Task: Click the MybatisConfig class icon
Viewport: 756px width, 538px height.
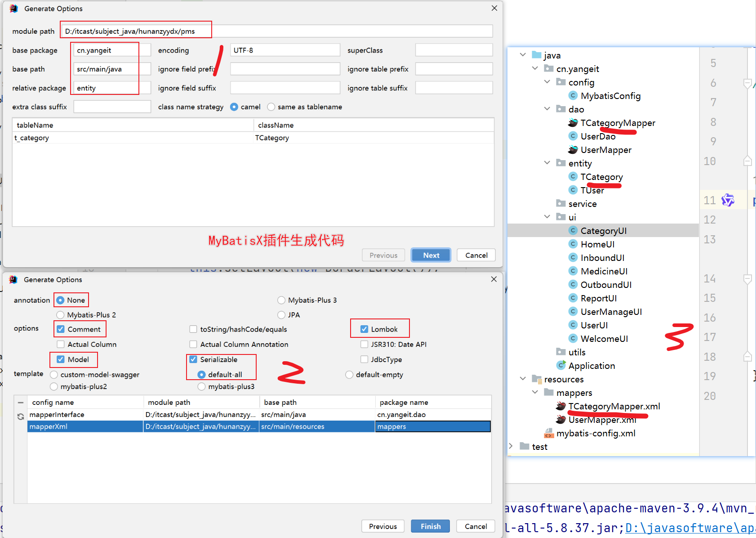Action: pos(573,96)
